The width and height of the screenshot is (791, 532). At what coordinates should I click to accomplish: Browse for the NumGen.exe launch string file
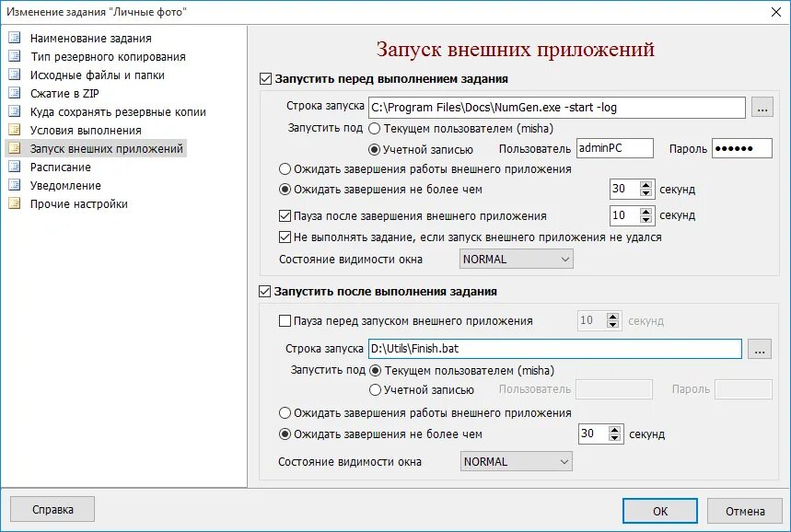coord(762,108)
